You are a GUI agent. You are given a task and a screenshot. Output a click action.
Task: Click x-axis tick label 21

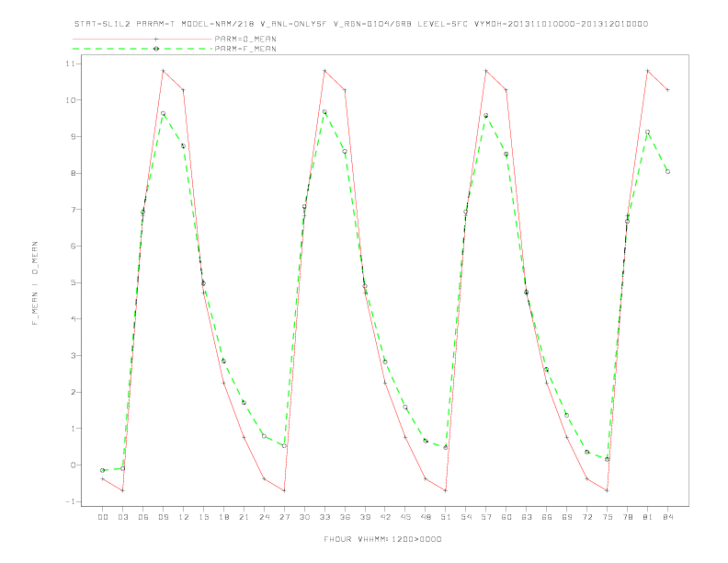tap(244, 517)
